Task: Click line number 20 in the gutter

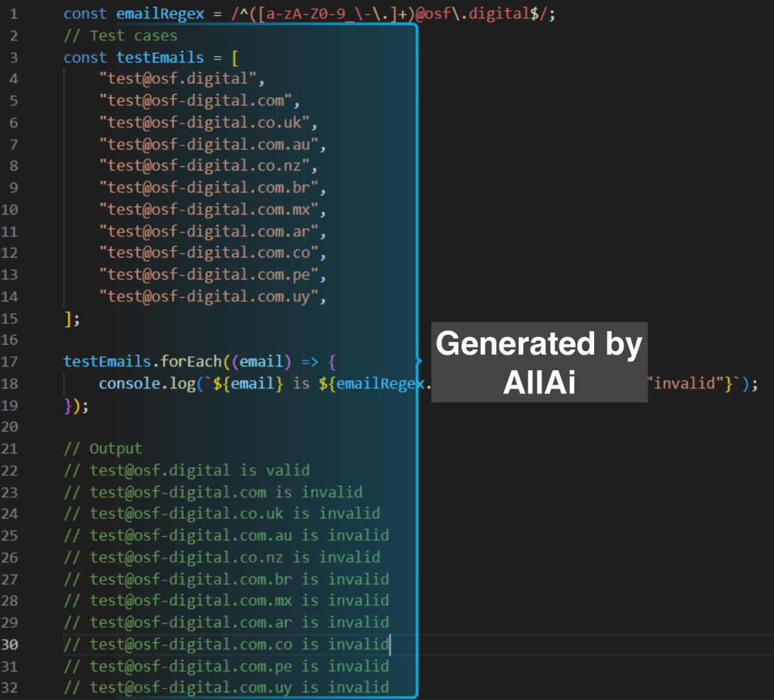Action: pyautogui.click(x=10, y=427)
